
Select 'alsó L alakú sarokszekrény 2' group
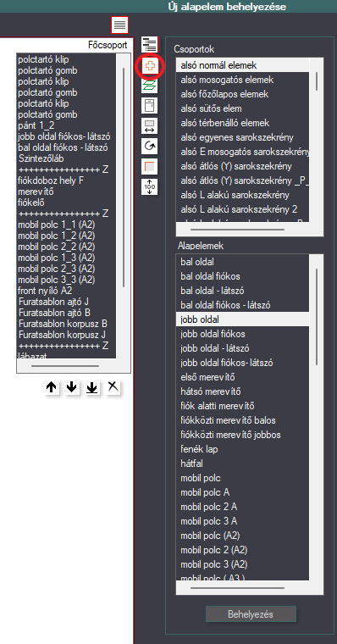[x=243, y=209]
